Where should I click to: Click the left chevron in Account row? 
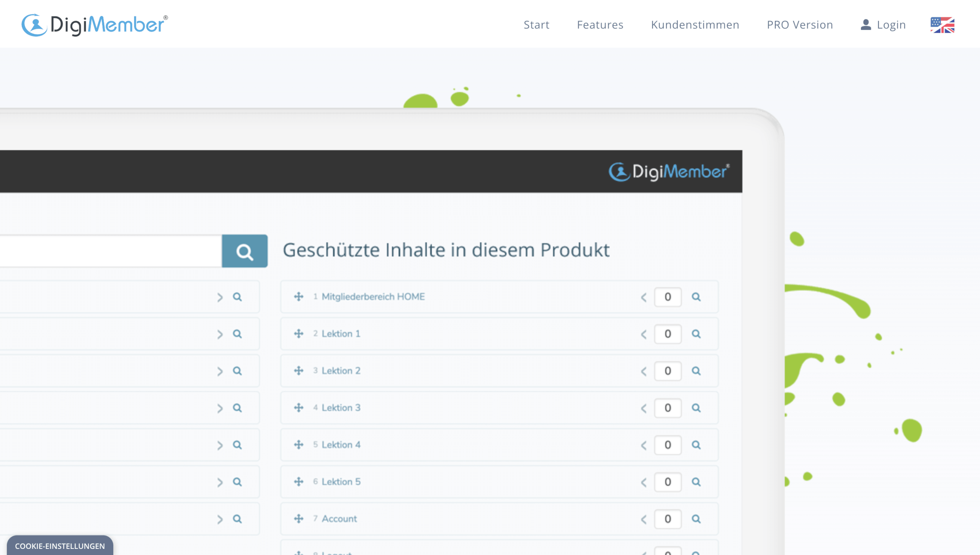644,520
